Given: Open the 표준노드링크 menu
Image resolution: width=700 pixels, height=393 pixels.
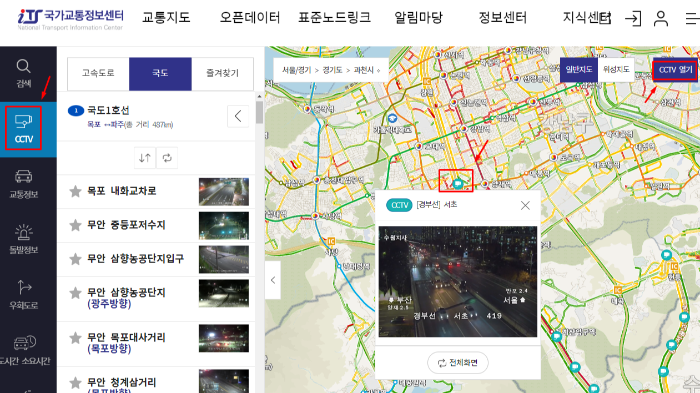Looking at the screenshot, I should [334, 17].
